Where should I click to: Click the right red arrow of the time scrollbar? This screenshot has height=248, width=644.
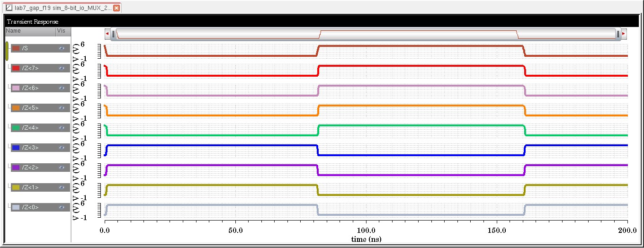pos(624,34)
